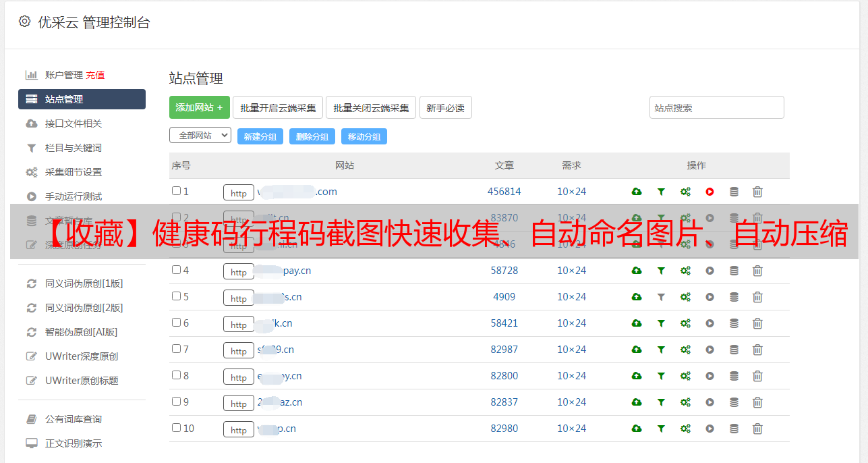Open database icon in row 5
The height and width of the screenshot is (463, 868).
coord(734,297)
